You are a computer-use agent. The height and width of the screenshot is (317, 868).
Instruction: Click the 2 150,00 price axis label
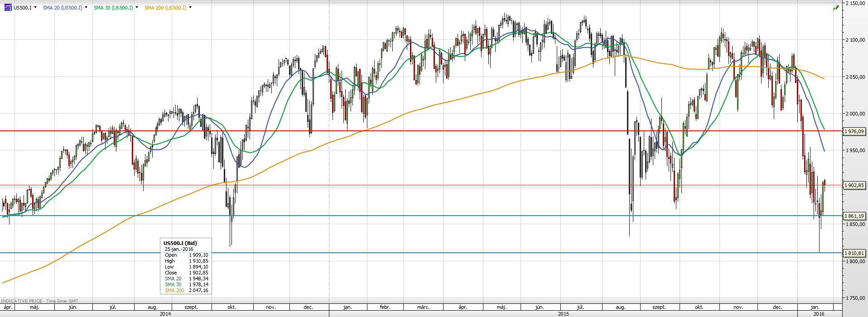tap(855, 3)
